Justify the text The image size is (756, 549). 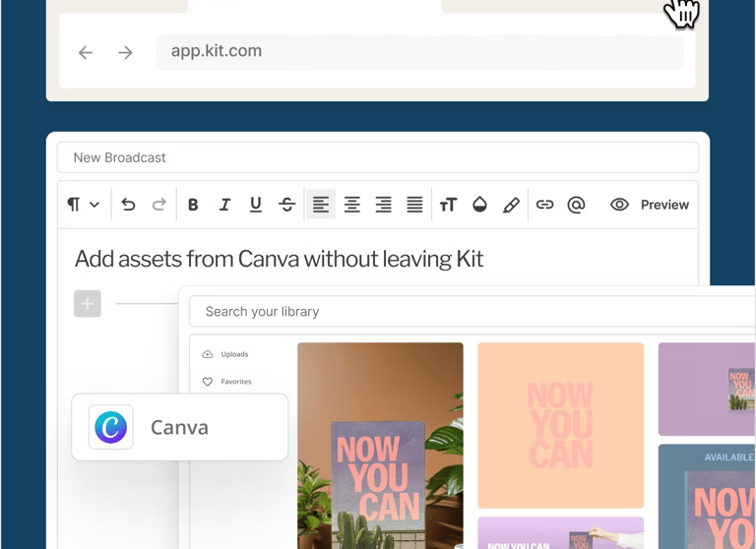coord(414,205)
